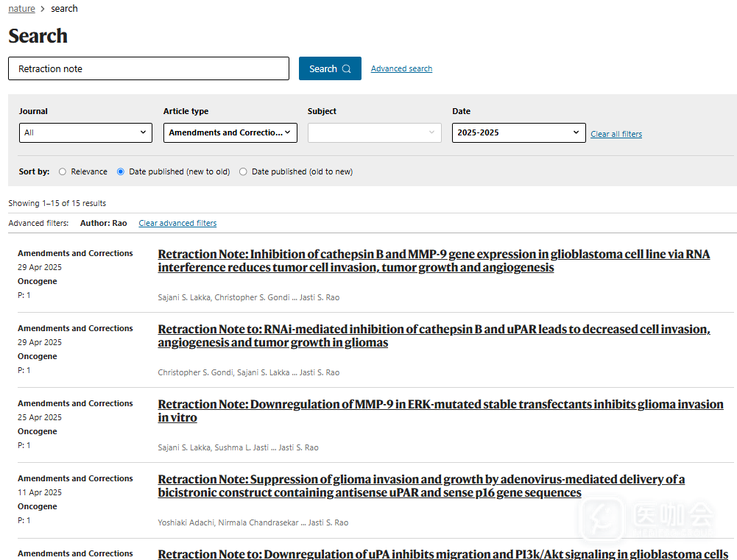Click Clear all filters link
The height and width of the screenshot is (560, 737).
tap(616, 134)
